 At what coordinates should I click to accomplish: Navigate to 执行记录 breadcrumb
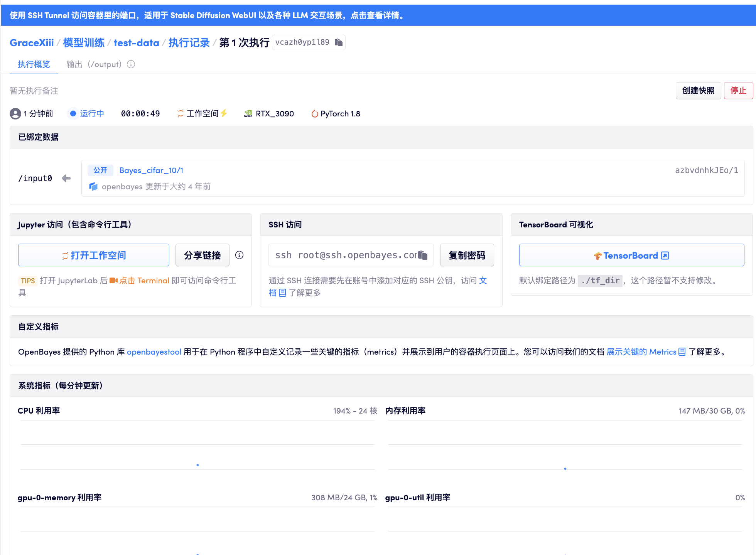pos(189,43)
